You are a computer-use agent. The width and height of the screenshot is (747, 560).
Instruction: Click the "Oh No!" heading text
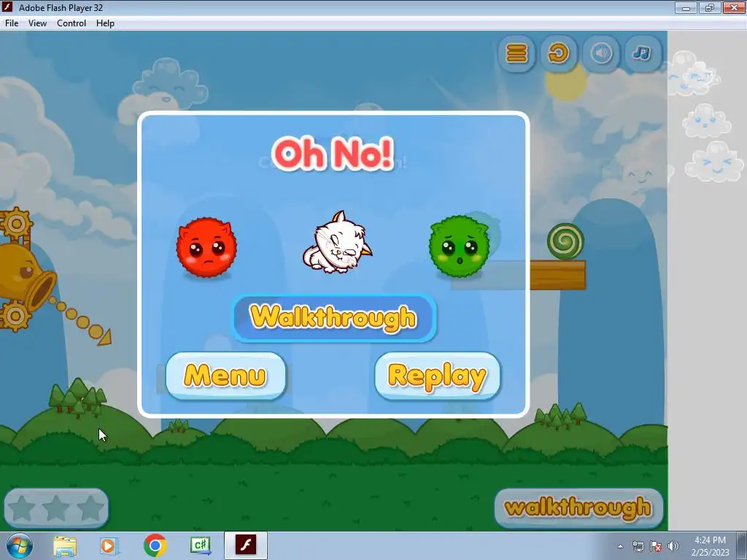click(x=333, y=153)
